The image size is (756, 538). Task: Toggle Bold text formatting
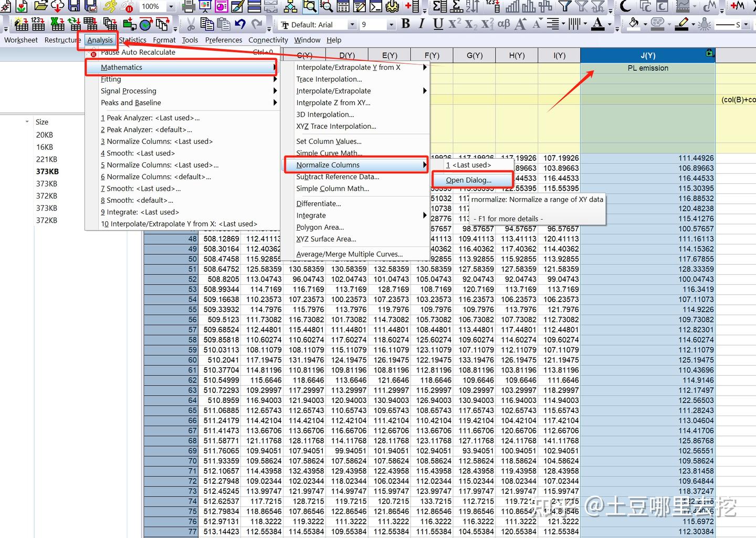point(406,24)
